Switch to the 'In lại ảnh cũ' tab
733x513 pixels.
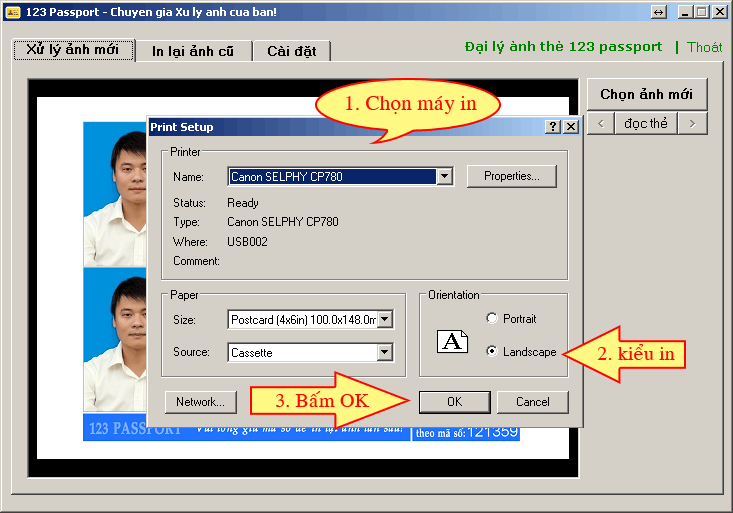click(x=193, y=51)
